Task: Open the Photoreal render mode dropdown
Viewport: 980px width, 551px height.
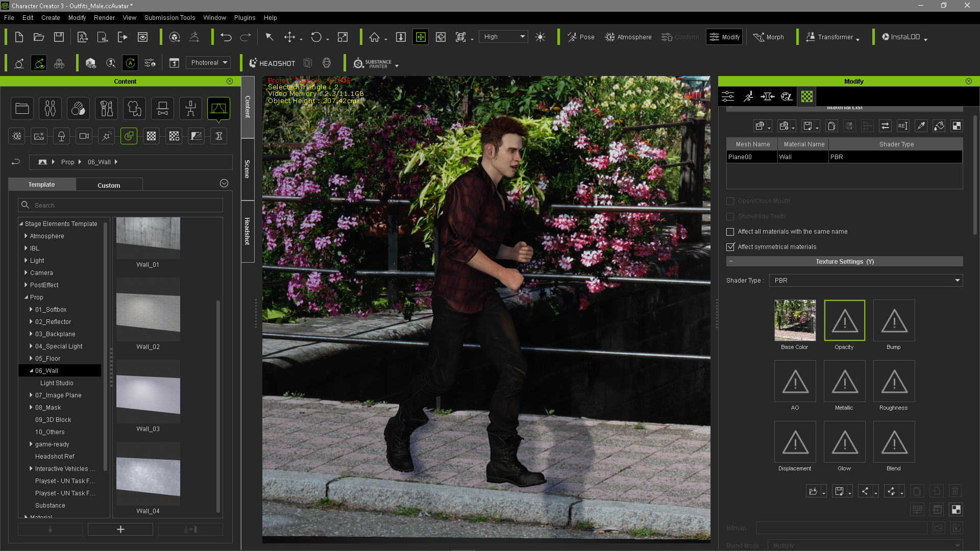Action: [208, 63]
